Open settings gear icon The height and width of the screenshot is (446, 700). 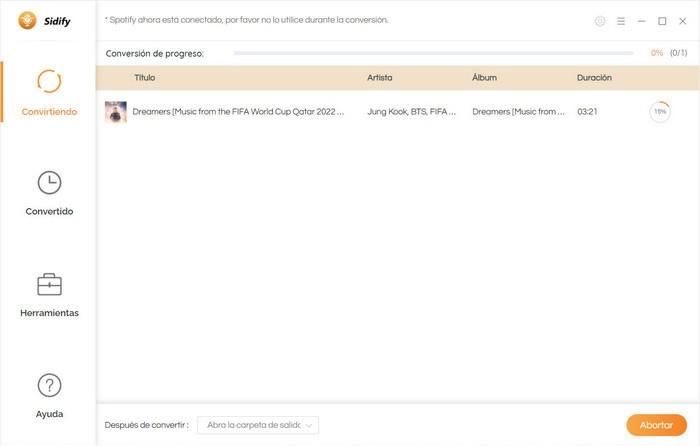pos(600,21)
